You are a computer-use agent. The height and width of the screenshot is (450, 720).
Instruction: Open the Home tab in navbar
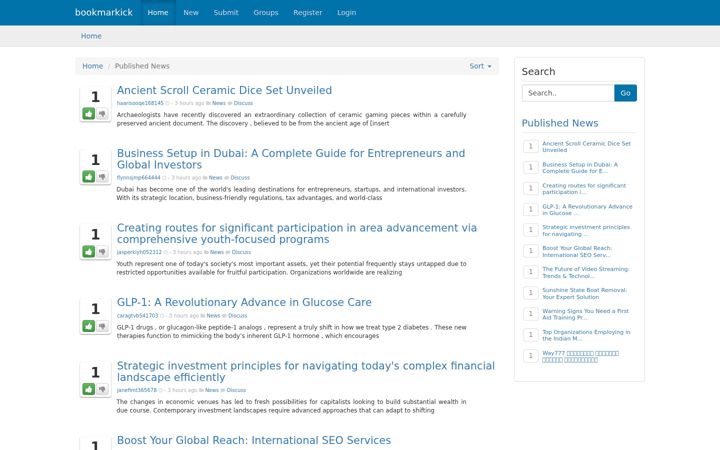(x=158, y=12)
